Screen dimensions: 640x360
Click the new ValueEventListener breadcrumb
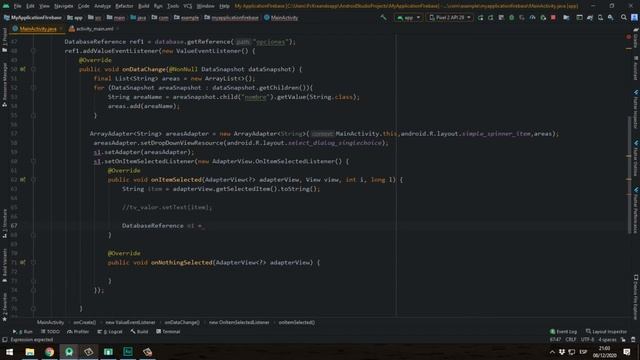pyautogui.click(x=130, y=322)
